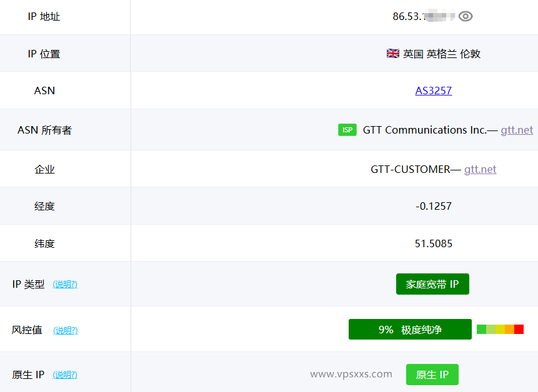
Task: Click the 9% 极度纯净 risk score bar
Action: click(x=410, y=329)
